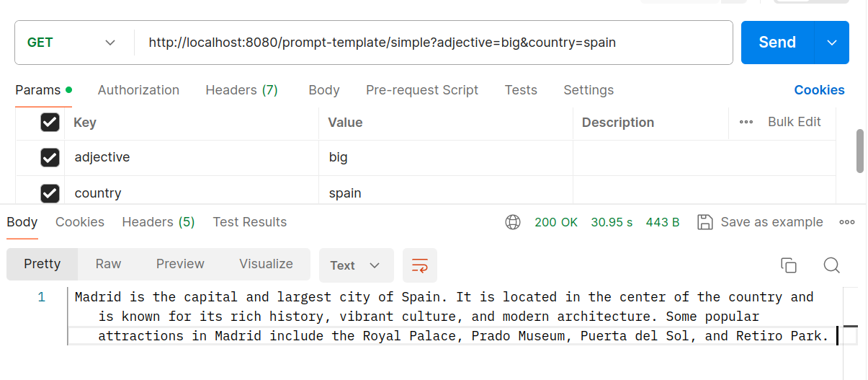Click the search response icon
868x380 pixels.
[x=832, y=265]
